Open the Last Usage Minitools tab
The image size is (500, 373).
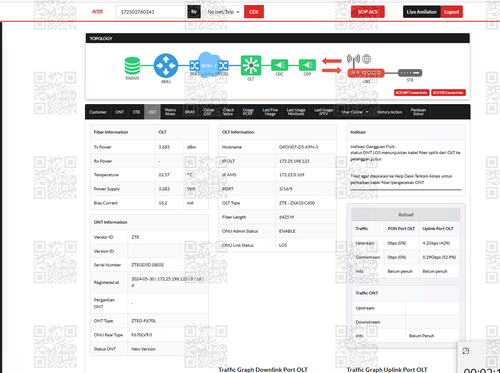click(x=296, y=112)
